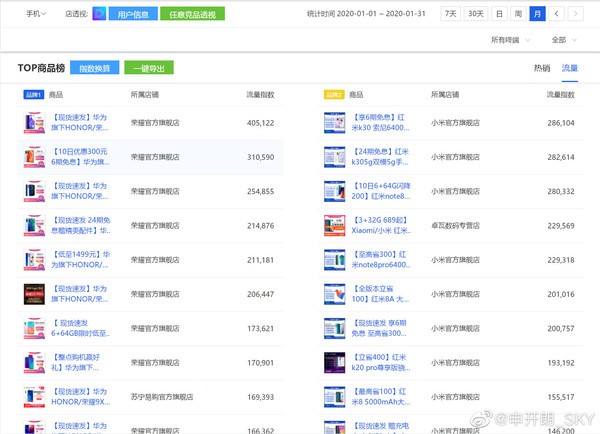Select the 30天 time range
This screenshot has height=434, width=600.
click(x=476, y=14)
